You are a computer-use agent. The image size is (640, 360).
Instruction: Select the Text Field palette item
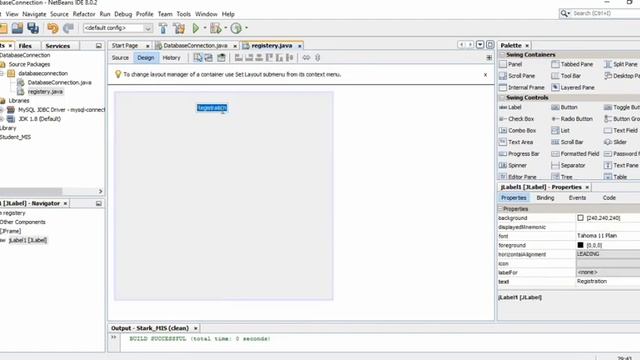click(x=620, y=130)
